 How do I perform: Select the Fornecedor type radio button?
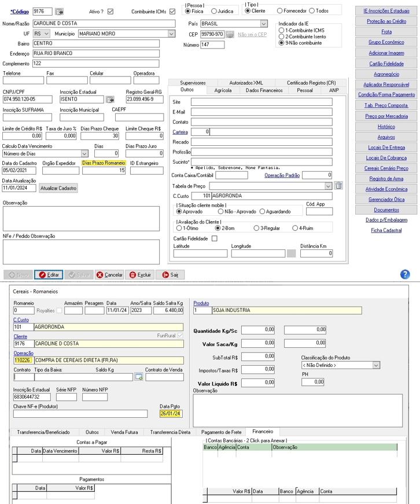tap(279, 11)
